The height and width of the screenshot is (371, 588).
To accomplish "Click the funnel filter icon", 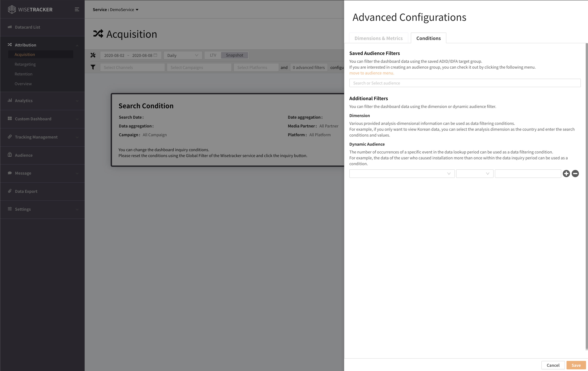I will [93, 67].
